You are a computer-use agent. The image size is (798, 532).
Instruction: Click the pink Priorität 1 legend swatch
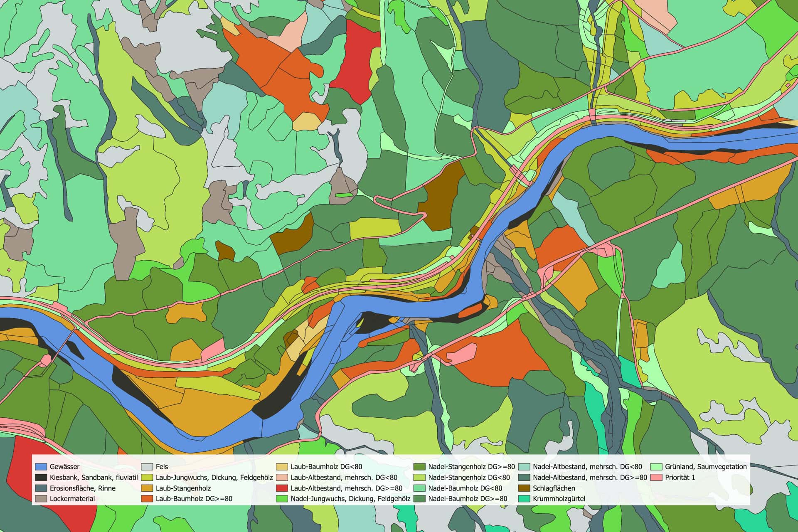tap(656, 478)
